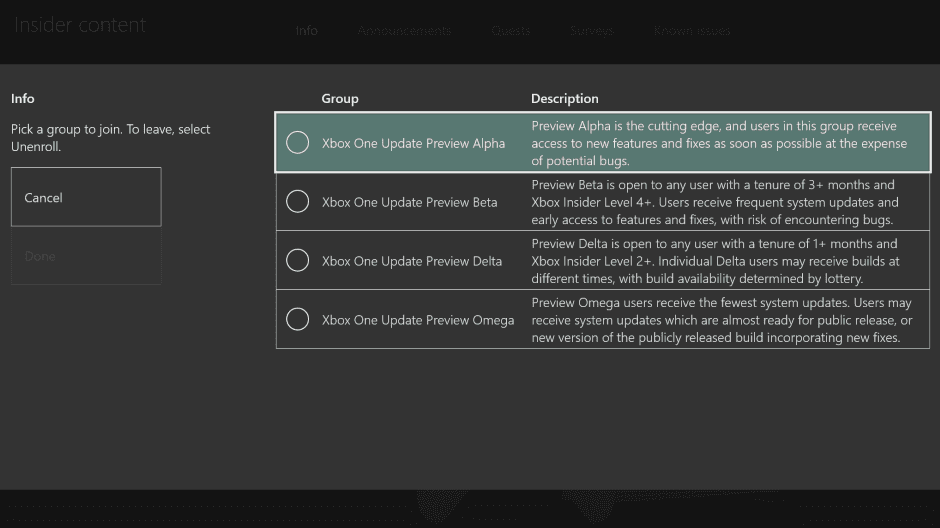Click the Group column header
Image resolution: width=940 pixels, height=528 pixels.
pyautogui.click(x=340, y=98)
